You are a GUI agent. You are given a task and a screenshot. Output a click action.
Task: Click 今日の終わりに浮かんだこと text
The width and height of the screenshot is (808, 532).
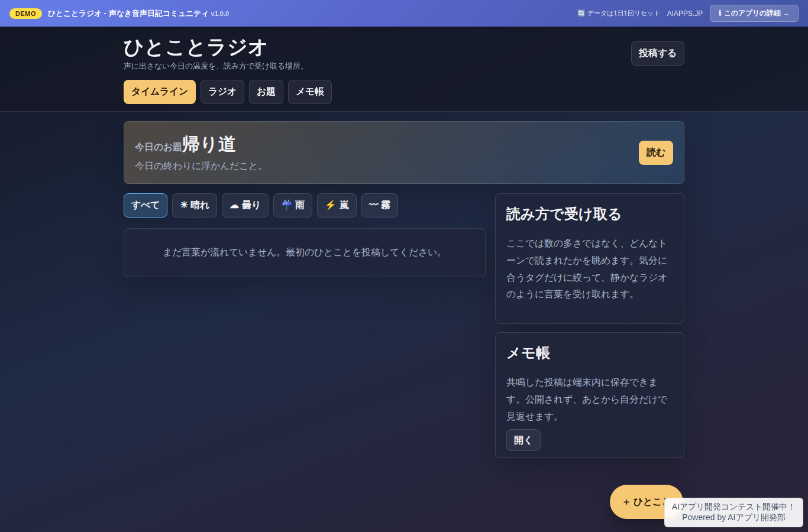(201, 166)
